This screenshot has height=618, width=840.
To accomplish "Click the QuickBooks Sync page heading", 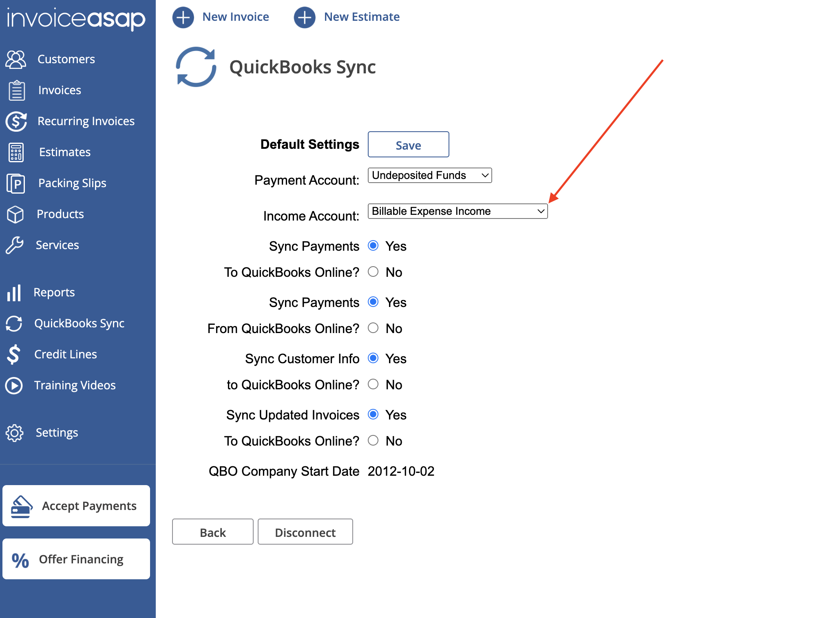I will (303, 67).
